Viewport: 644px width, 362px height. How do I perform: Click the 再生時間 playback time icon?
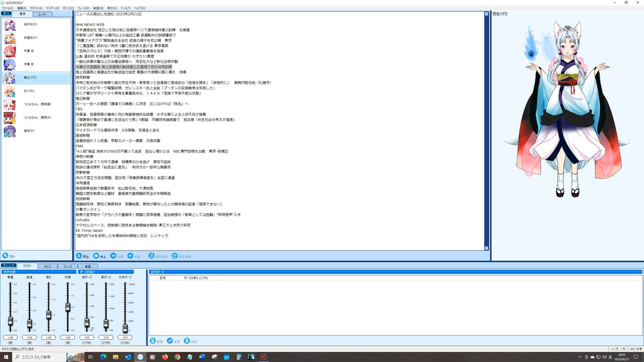pyautogui.click(x=174, y=255)
